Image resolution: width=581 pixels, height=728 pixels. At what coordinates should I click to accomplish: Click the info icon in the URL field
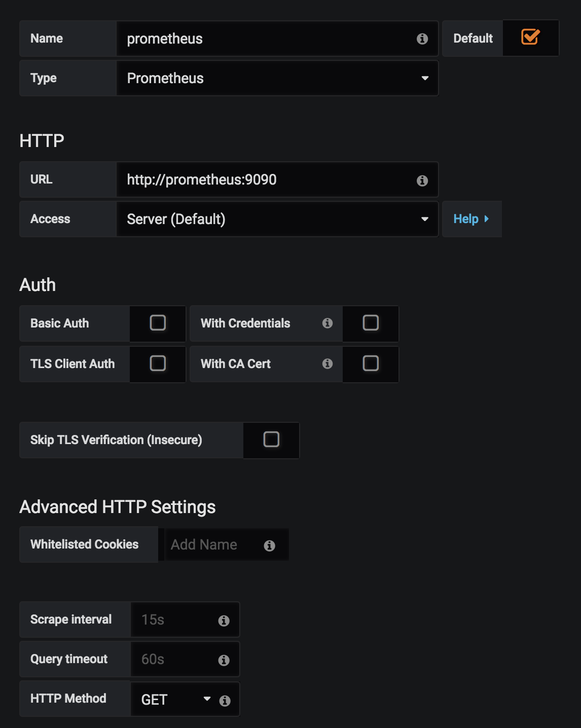pos(422,180)
